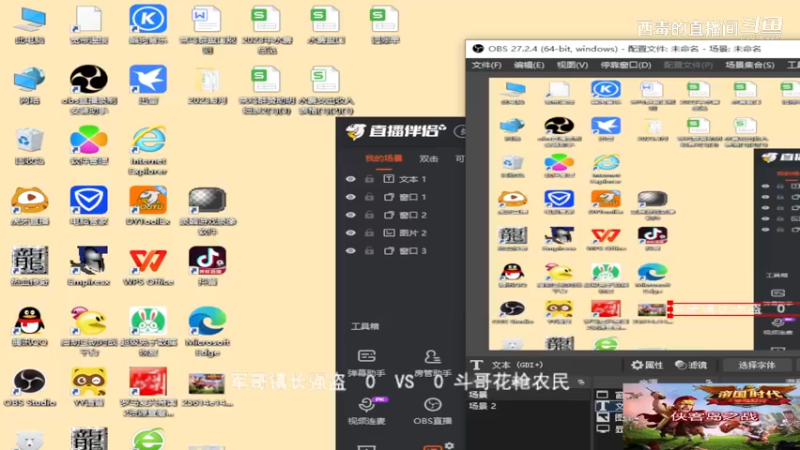The width and height of the screenshot is (800, 450).
Task: Toggle the lock on 窗口 1
Action: 369,197
